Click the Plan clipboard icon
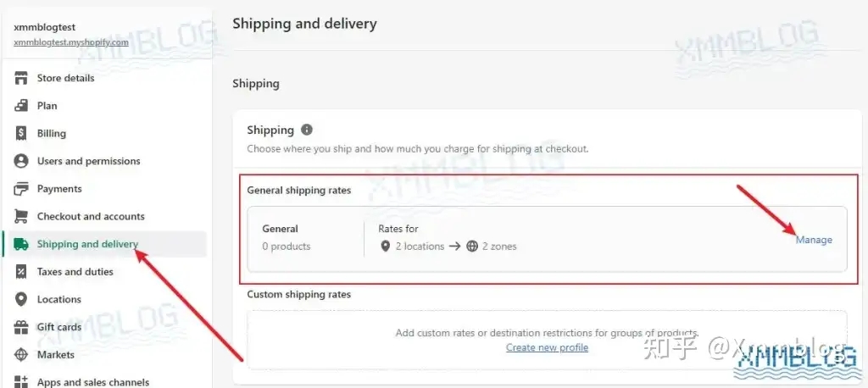Screen dimensions: 868x388 [x=21, y=106]
